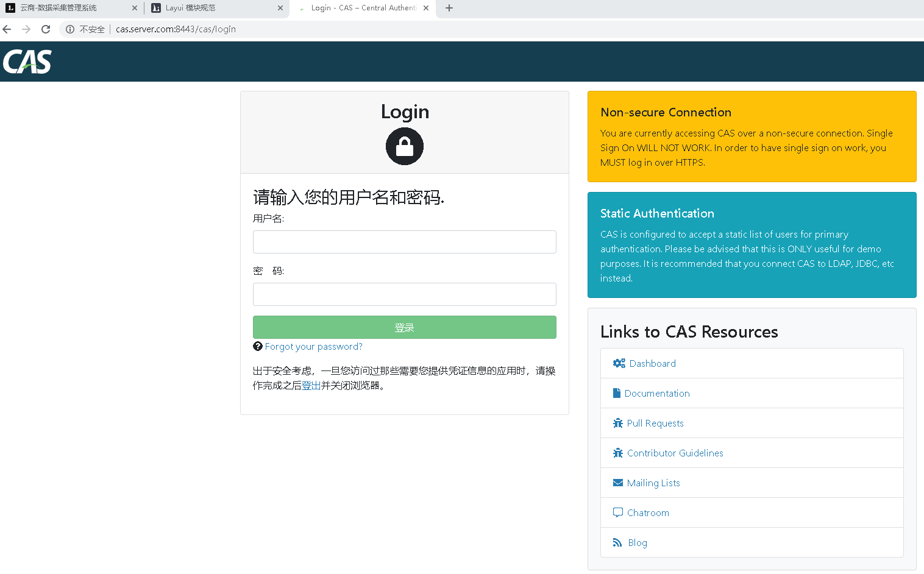Click the envelope icon beside Mailing Lists
Screen dimensions: 924x574
[617, 482]
